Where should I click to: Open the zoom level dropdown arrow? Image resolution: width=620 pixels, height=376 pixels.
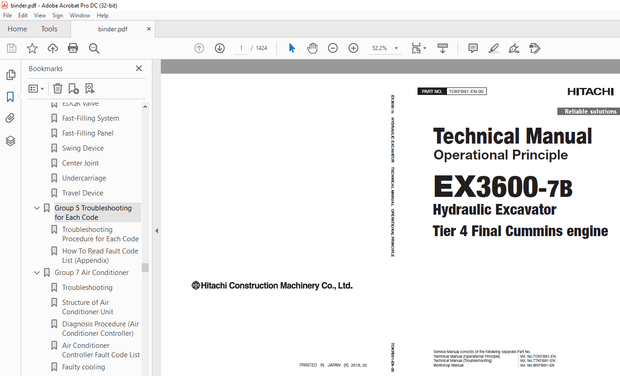pyautogui.click(x=396, y=48)
